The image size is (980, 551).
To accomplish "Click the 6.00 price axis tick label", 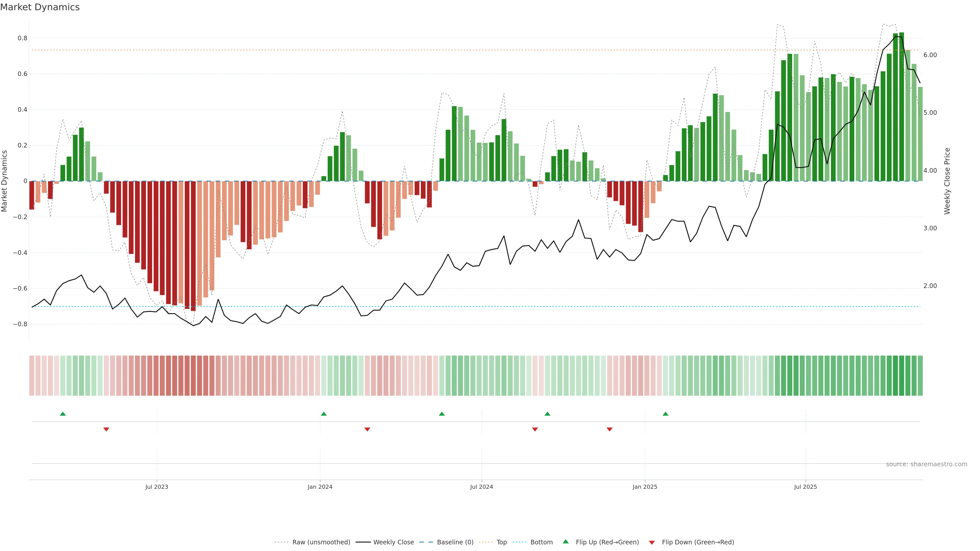I will (930, 55).
